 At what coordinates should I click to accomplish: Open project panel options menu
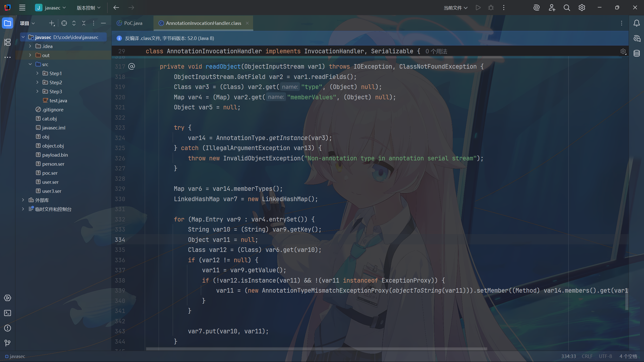click(x=94, y=23)
